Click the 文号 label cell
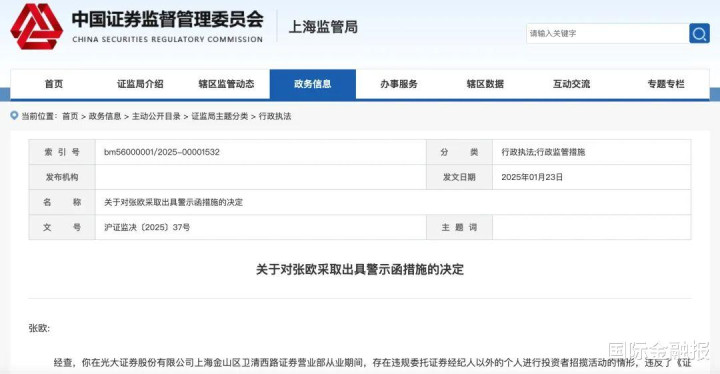Viewport: 720px width, 374px height. point(62,227)
